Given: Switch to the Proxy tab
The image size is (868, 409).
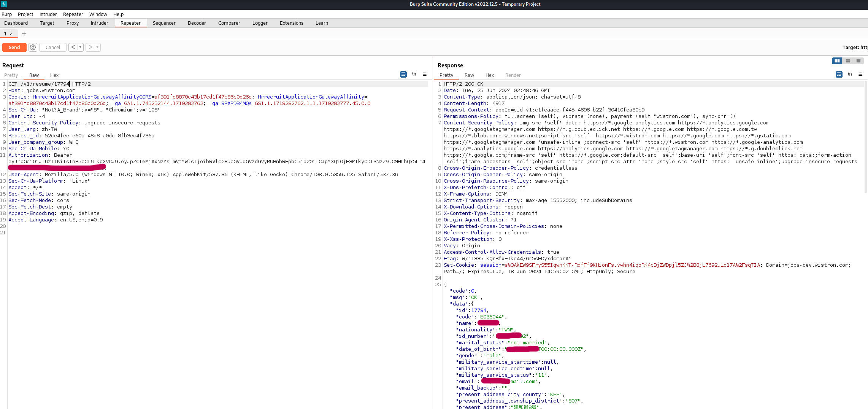Looking at the screenshot, I should click(x=73, y=23).
